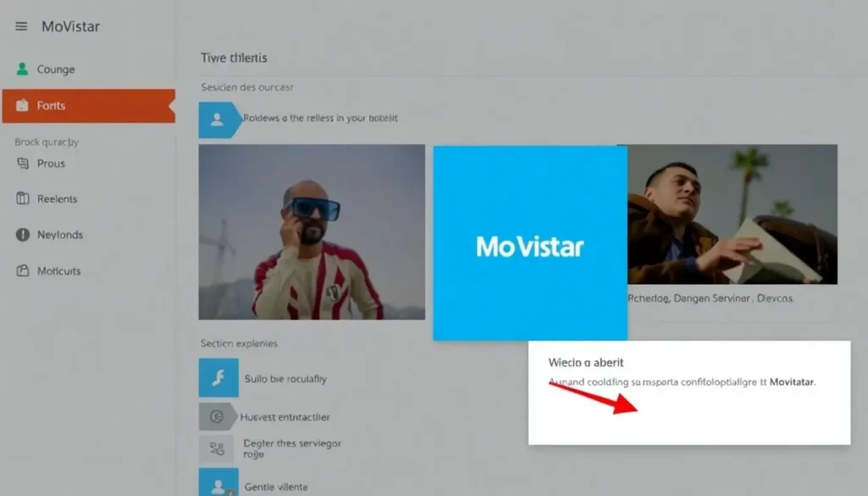Image resolution: width=868 pixels, height=496 pixels.
Task: Open the Huevest entntactiler entry
Action: point(285,417)
